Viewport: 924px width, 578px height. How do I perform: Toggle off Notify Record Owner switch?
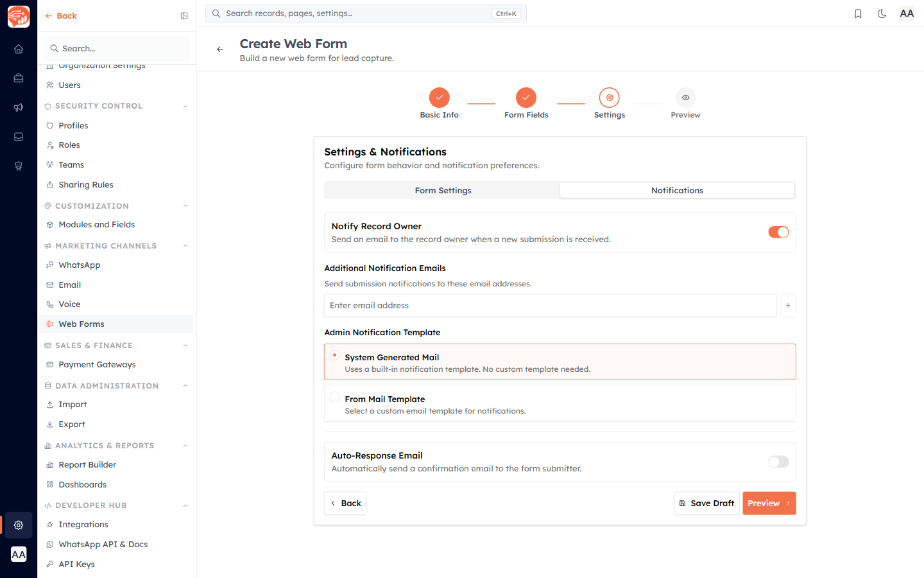click(778, 232)
